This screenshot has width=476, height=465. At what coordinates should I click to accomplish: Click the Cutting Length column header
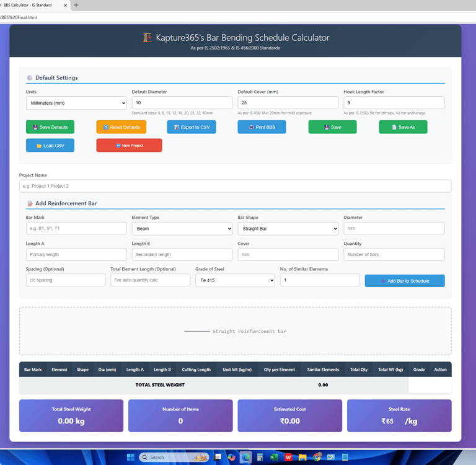coord(196,370)
